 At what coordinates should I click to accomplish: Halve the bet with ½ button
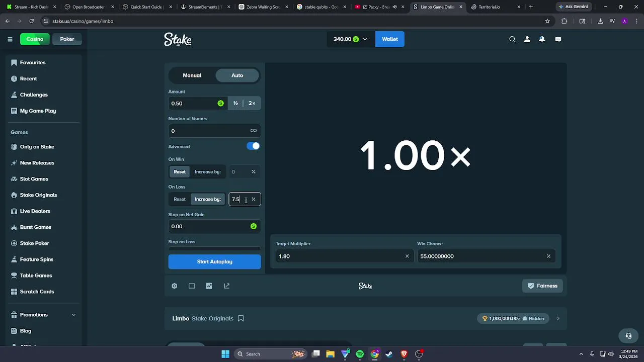click(235, 103)
